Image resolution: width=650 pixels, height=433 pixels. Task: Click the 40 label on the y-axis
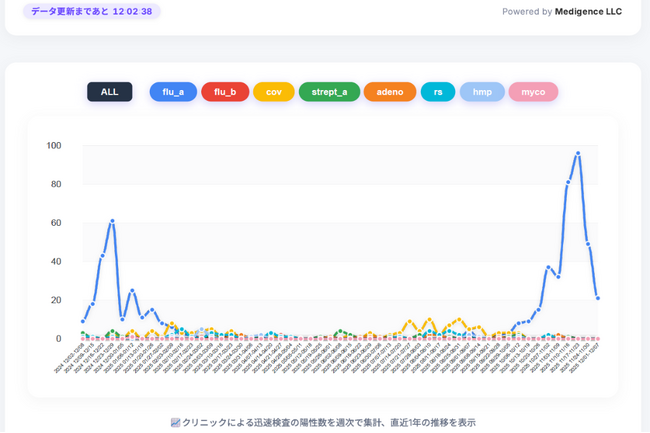tap(54, 262)
